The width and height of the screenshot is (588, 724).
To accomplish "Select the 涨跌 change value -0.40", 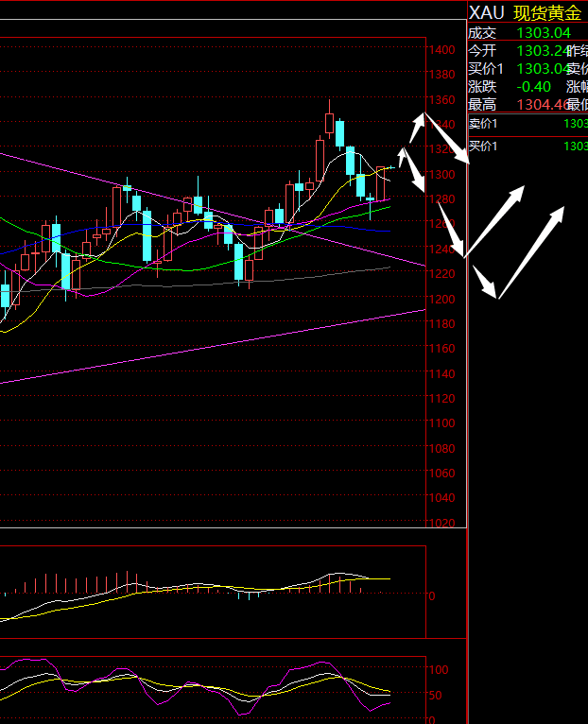I will pos(533,87).
